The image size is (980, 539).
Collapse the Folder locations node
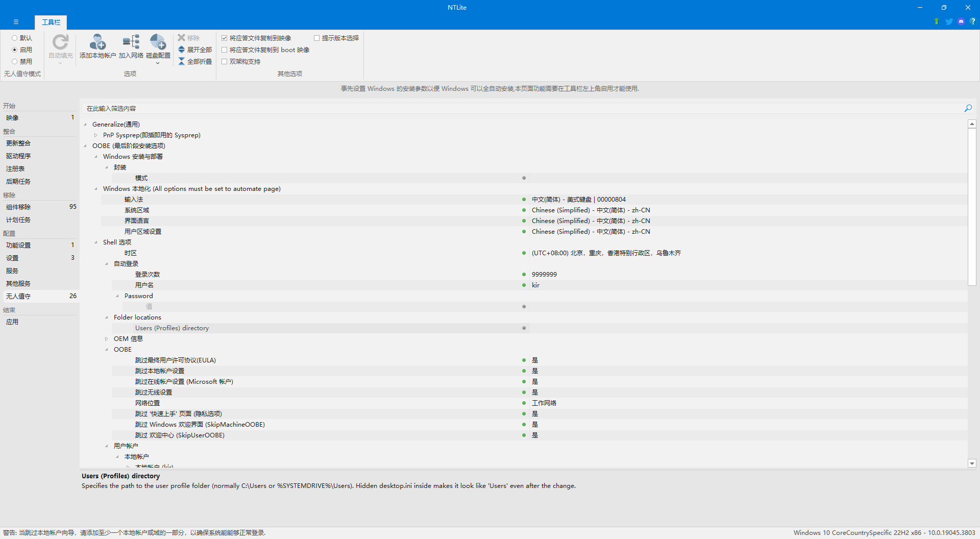tap(107, 317)
